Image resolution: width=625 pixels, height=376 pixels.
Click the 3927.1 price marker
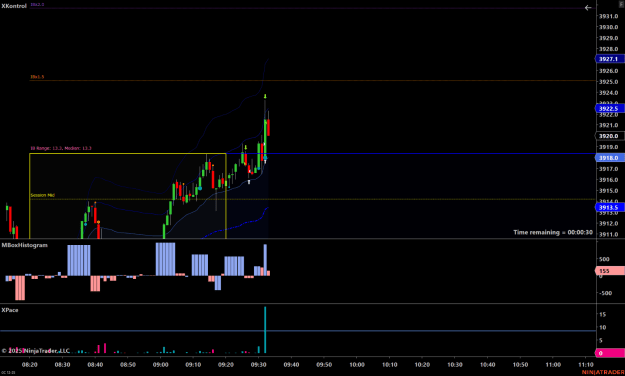[x=610, y=59]
